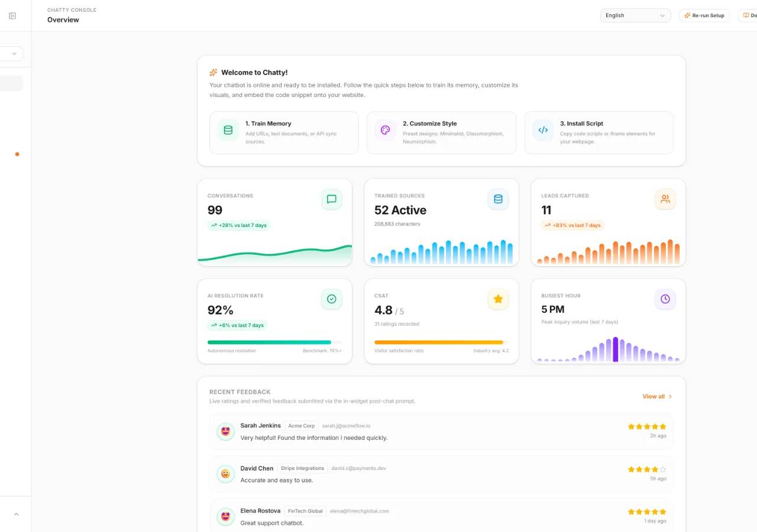The height and width of the screenshot is (532, 757).
Task: Open the sidebar dropdown selector at top
Action: tap(11, 54)
